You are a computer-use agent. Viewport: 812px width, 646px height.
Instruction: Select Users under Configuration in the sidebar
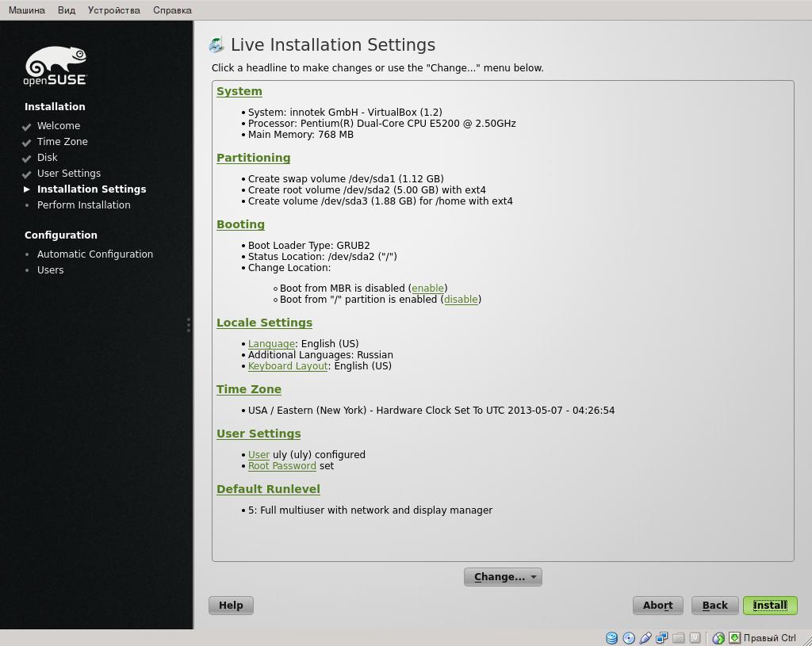50,270
